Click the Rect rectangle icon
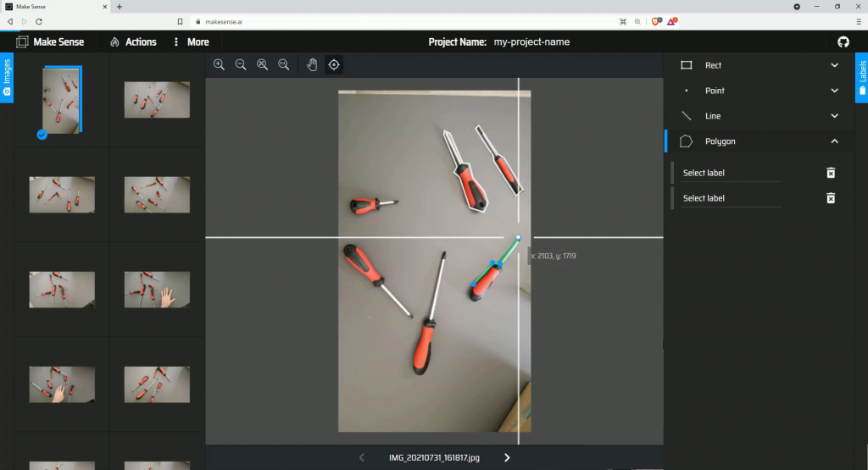The width and height of the screenshot is (868, 470). [687, 65]
